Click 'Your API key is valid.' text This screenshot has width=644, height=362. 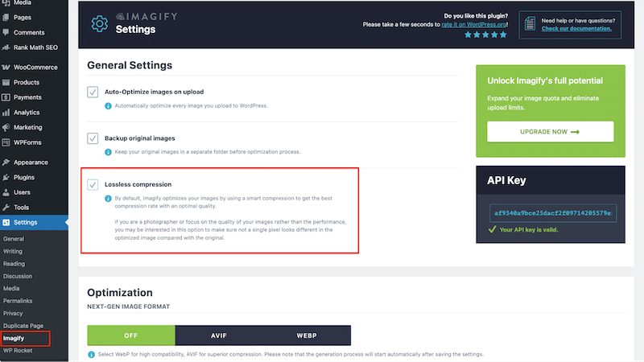529,230
